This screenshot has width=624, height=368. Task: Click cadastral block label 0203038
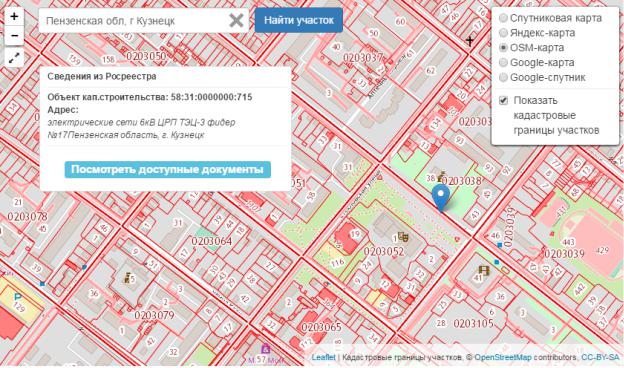click(462, 181)
